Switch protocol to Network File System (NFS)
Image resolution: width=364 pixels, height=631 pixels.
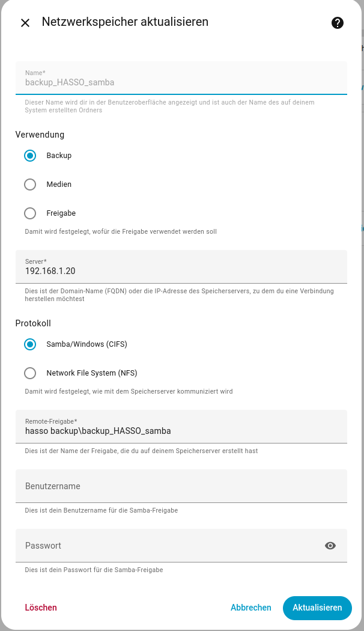tap(30, 373)
